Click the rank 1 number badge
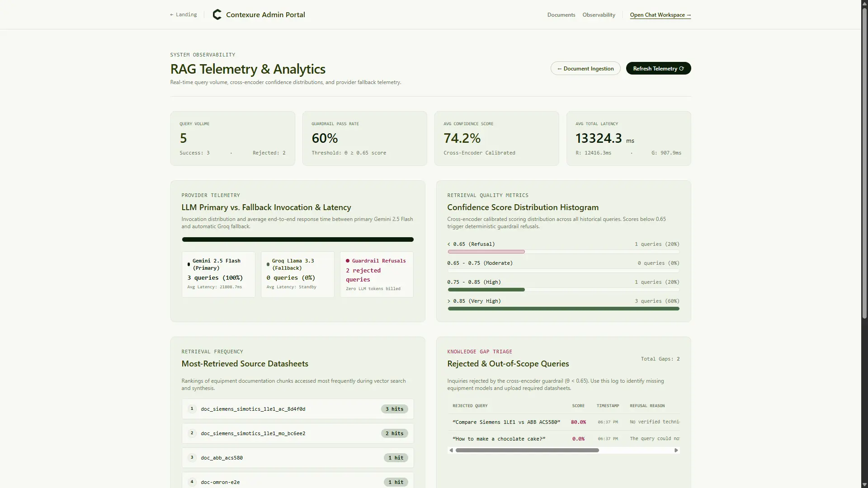This screenshot has width=868, height=488. coord(192,408)
